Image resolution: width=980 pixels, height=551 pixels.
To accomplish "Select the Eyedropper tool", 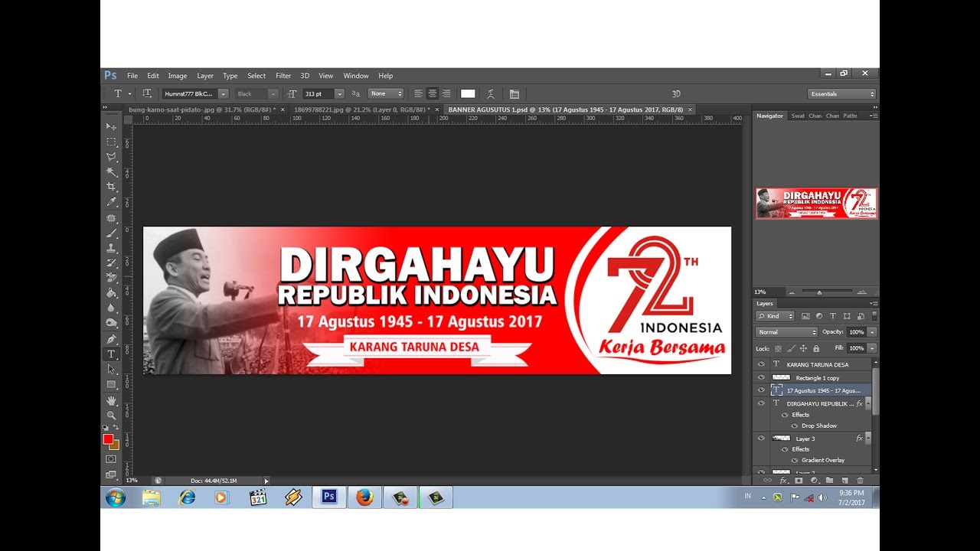I will pyautogui.click(x=111, y=202).
